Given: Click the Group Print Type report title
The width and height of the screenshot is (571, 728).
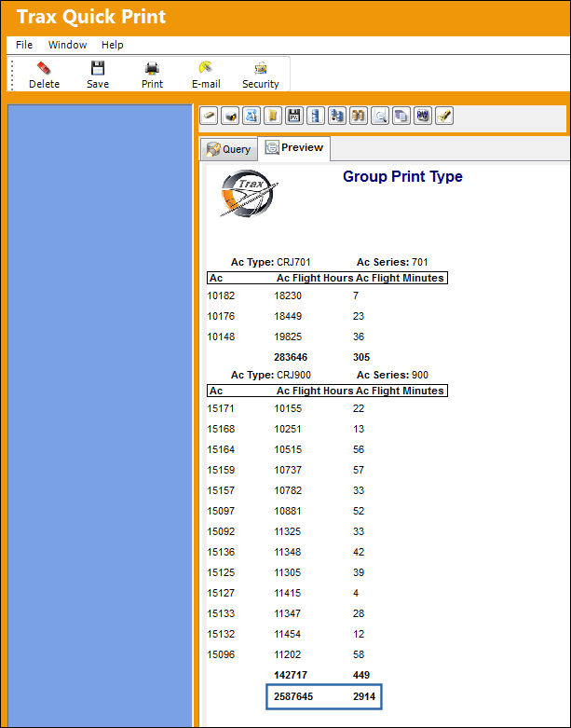Looking at the screenshot, I should tap(402, 176).
